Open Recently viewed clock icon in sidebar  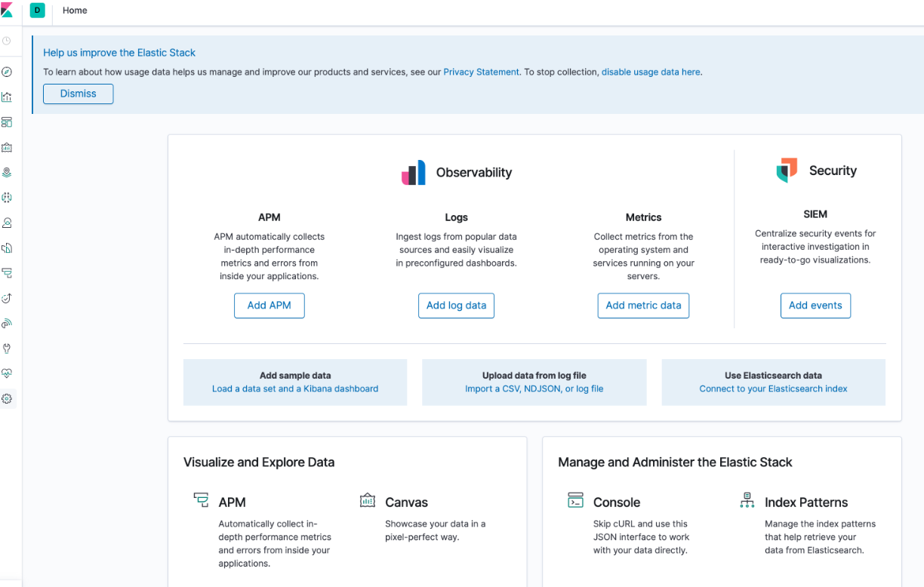pyautogui.click(x=7, y=41)
